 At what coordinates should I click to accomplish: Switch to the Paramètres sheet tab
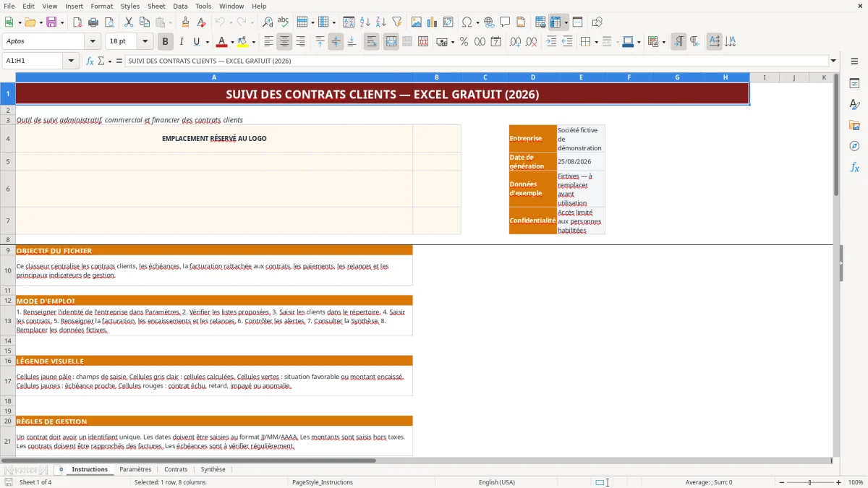pyautogui.click(x=135, y=470)
